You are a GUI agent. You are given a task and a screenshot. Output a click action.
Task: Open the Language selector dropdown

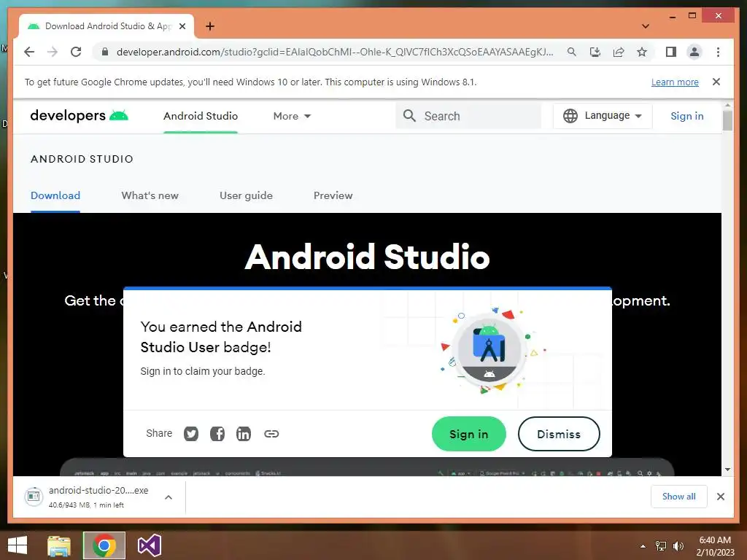[x=602, y=116]
